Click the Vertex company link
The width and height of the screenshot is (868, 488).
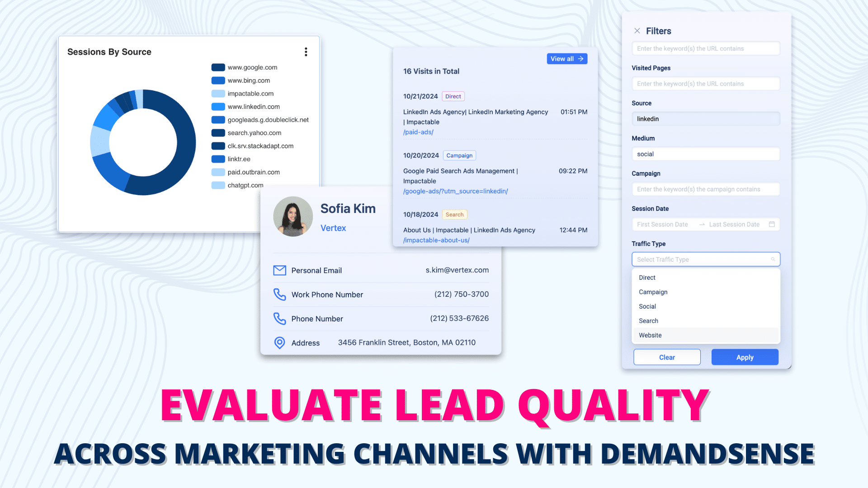pos(333,228)
